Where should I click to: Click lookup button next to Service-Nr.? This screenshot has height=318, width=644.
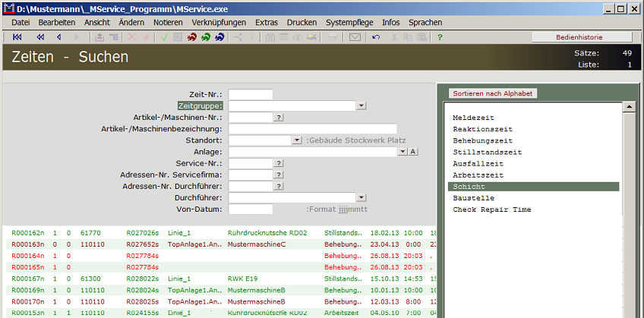click(278, 163)
